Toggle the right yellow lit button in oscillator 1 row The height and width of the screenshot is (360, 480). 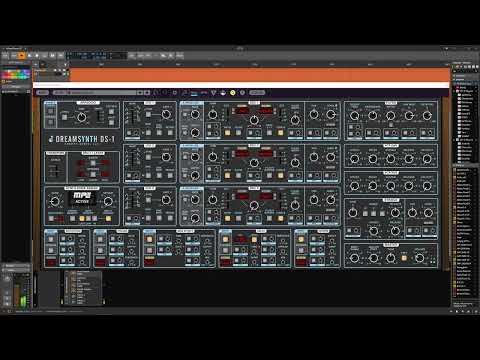(x=281, y=133)
